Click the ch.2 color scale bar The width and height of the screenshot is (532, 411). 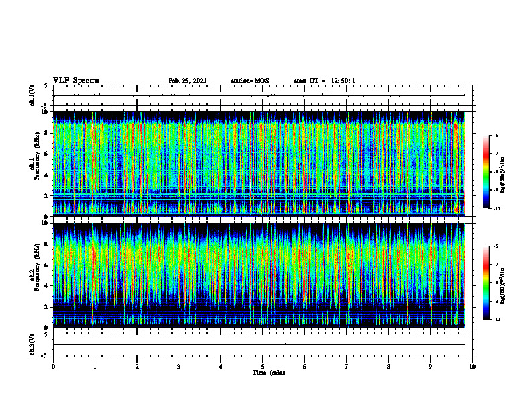pyautogui.click(x=486, y=283)
